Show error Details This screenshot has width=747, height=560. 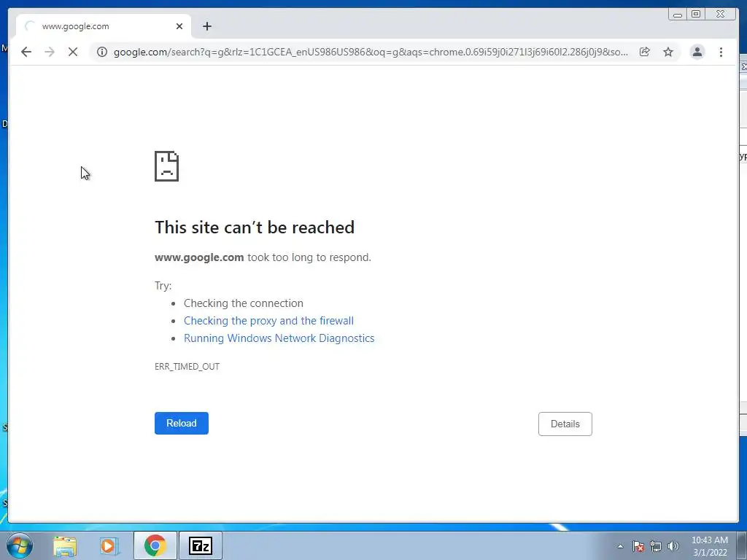(x=565, y=424)
